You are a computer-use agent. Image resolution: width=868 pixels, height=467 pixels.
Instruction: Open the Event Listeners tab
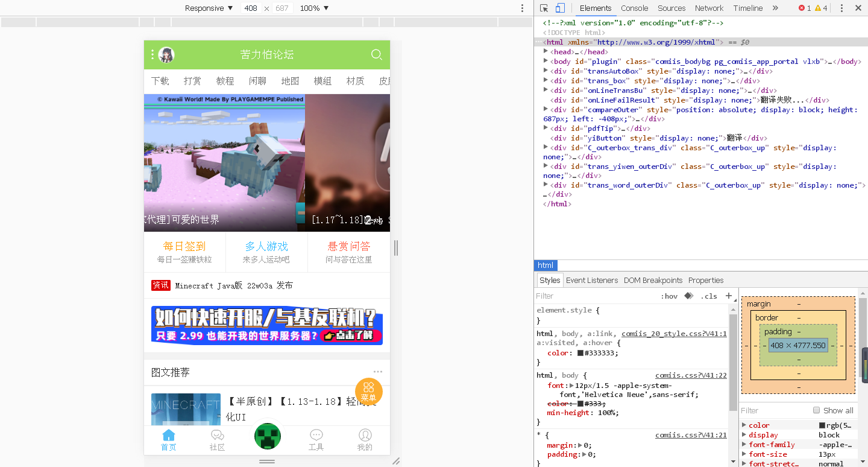tap(592, 280)
